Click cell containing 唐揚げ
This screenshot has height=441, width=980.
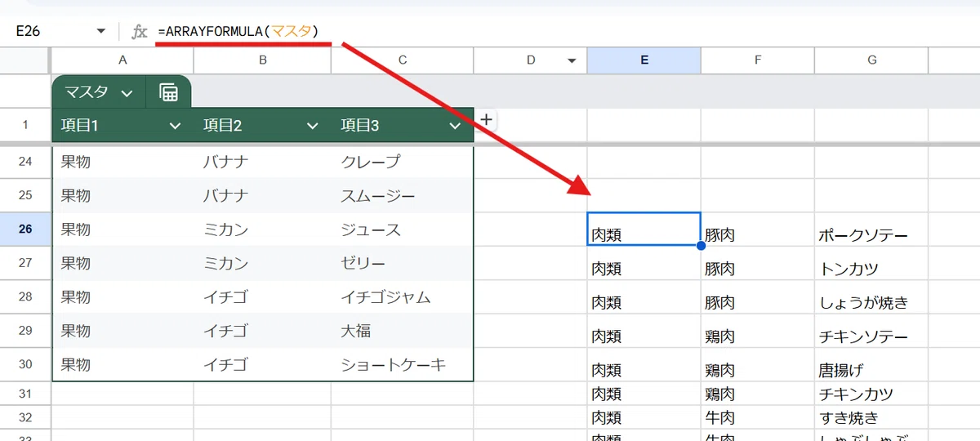tap(871, 364)
